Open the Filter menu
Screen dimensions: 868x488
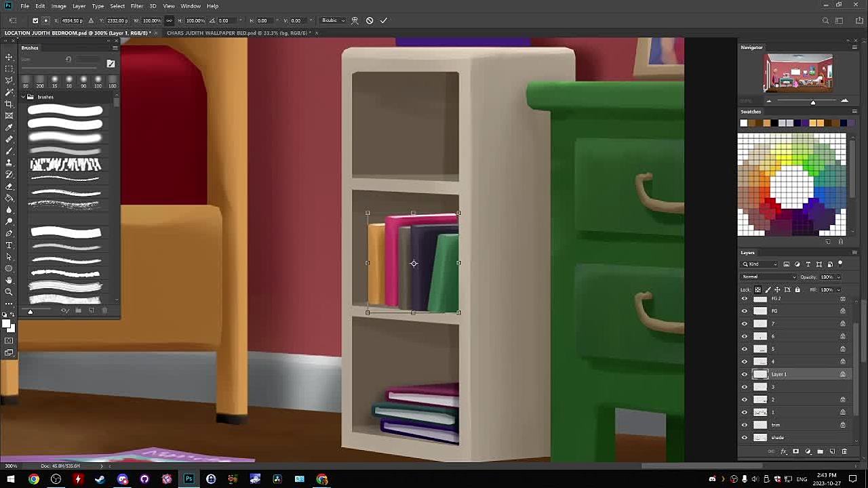tap(137, 6)
